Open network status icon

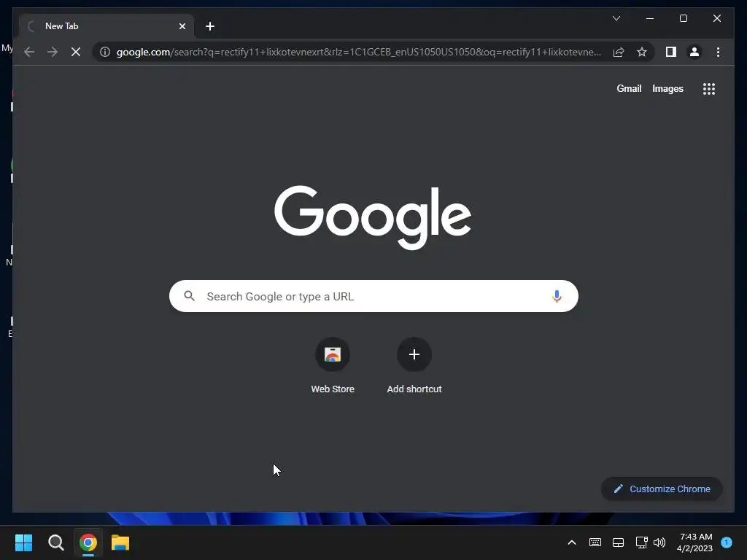tap(641, 542)
